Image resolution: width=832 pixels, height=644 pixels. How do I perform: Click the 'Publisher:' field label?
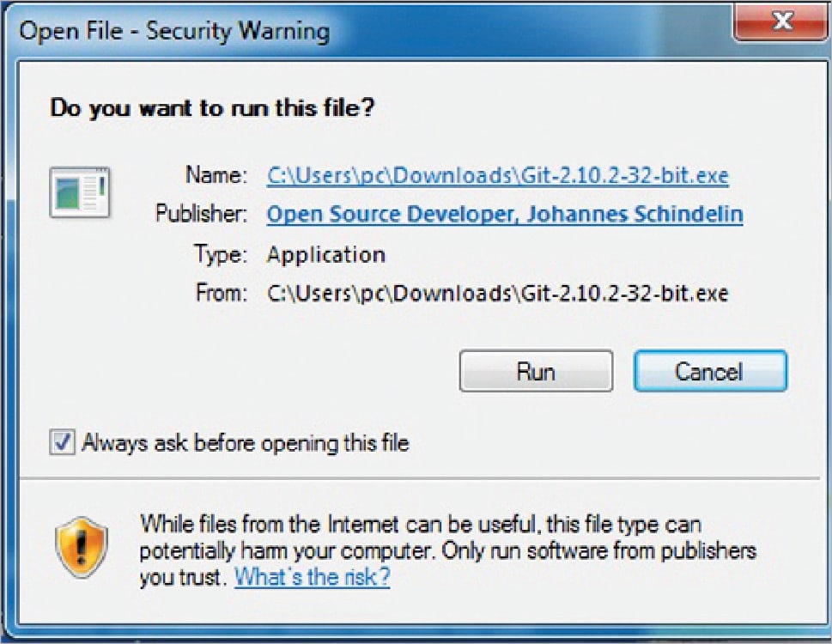[201, 214]
